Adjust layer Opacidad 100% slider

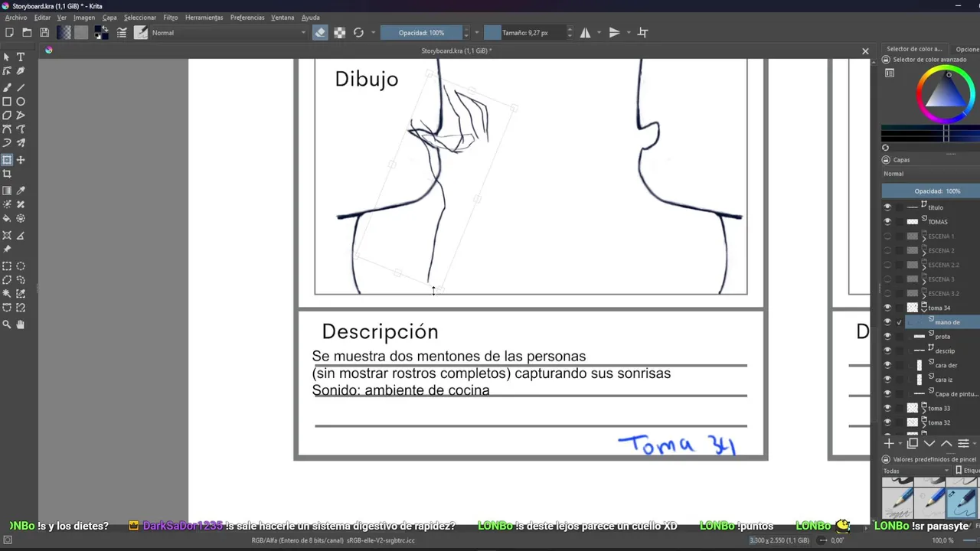pos(931,191)
